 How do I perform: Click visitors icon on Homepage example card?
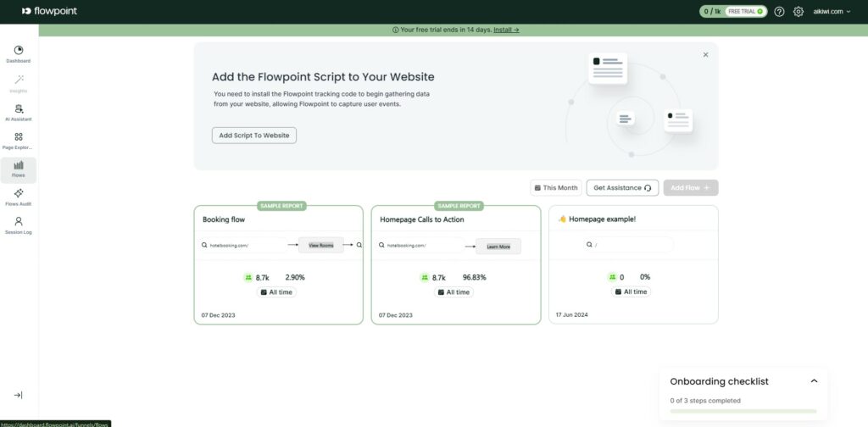pos(612,277)
